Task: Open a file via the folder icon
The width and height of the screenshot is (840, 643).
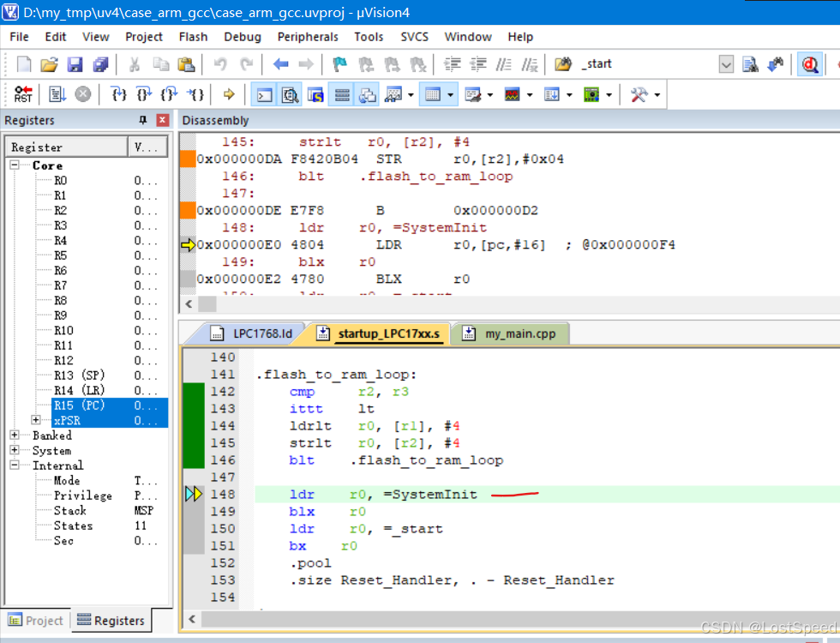Action: (x=49, y=64)
